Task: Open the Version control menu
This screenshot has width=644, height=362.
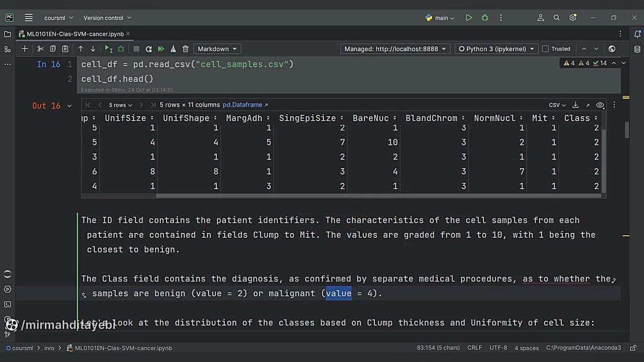Action: 107,18
